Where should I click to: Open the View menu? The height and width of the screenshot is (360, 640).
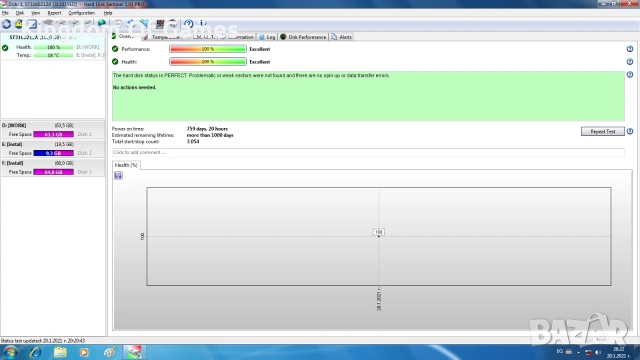point(36,13)
